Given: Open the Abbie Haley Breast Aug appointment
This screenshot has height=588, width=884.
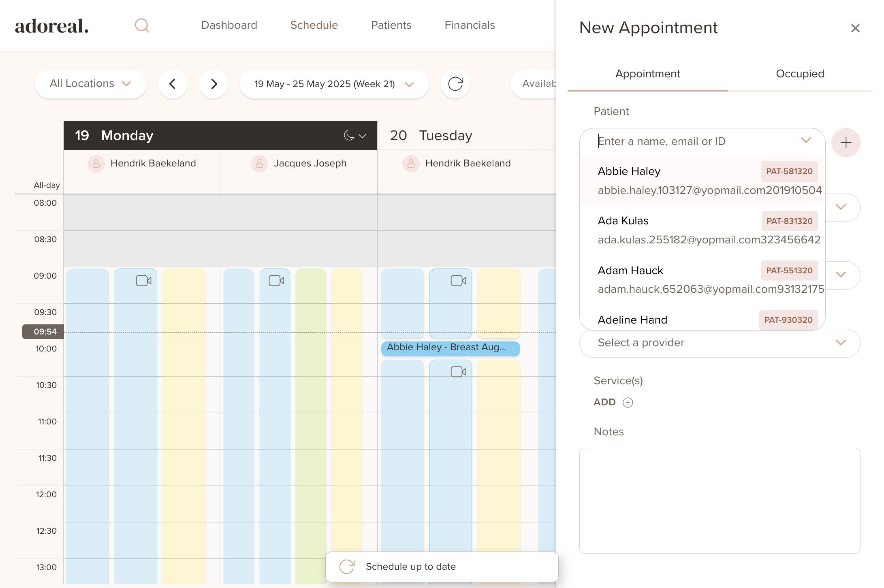Looking at the screenshot, I should click(x=450, y=348).
